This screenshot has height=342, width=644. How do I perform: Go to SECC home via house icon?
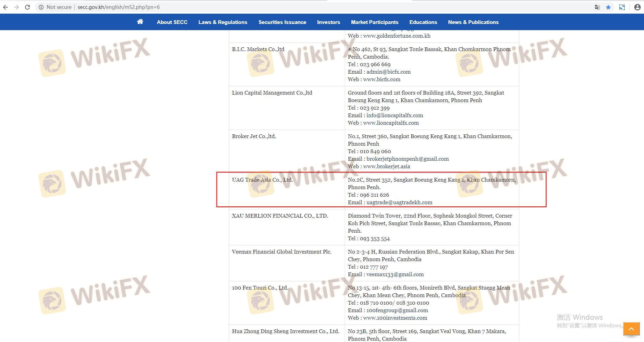click(140, 22)
